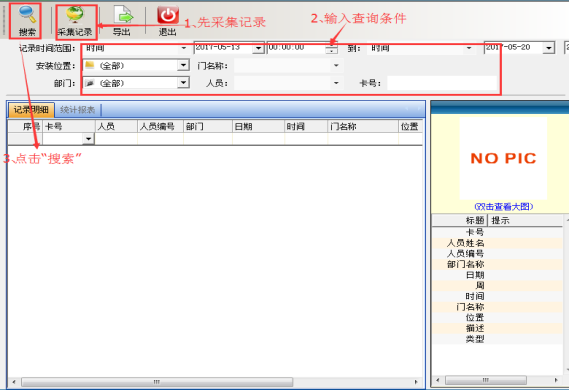570x390 pixels.
Task: Select the 位置 row in detail panel
Action: pyautogui.click(x=497, y=318)
